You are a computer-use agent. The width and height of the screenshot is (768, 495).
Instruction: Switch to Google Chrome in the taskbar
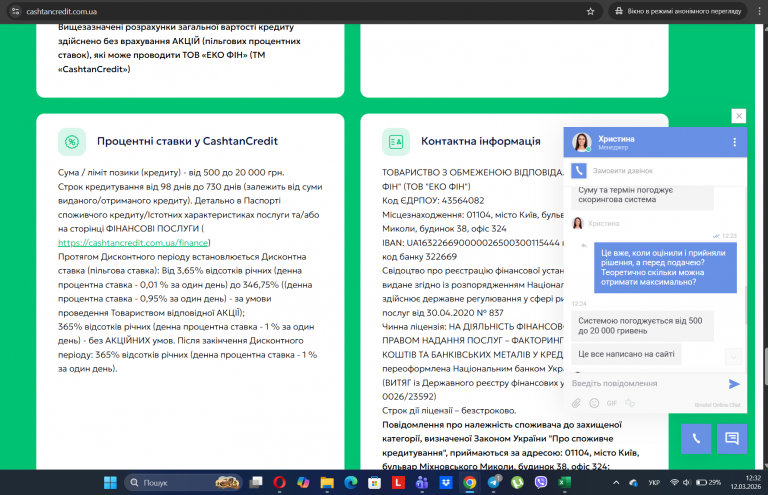click(469, 483)
